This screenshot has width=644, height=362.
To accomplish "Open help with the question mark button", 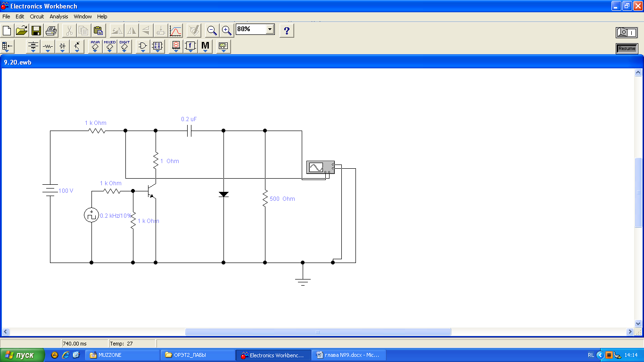I will 287,31.
